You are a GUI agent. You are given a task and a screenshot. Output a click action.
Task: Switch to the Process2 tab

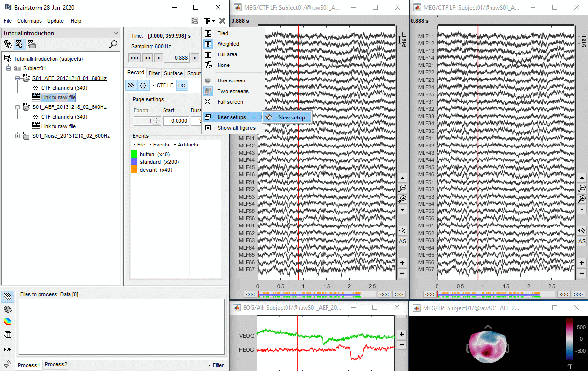pyautogui.click(x=56, y=365)
